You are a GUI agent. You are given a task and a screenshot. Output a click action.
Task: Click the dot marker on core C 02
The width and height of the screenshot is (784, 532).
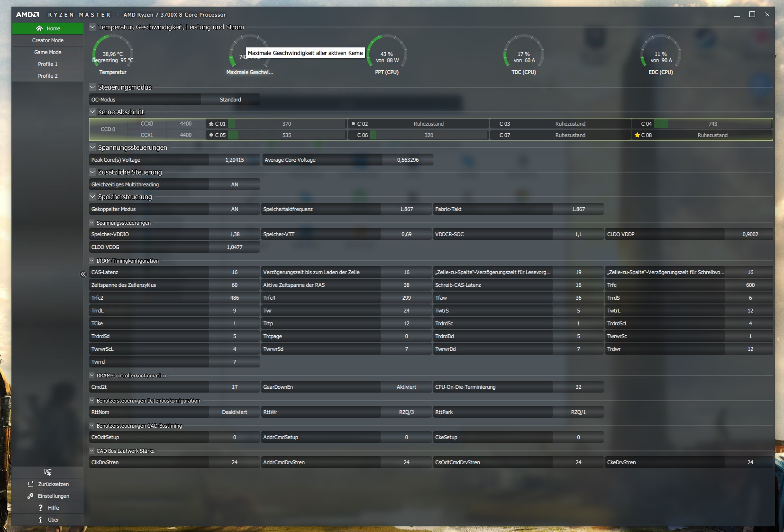point(353,124)
